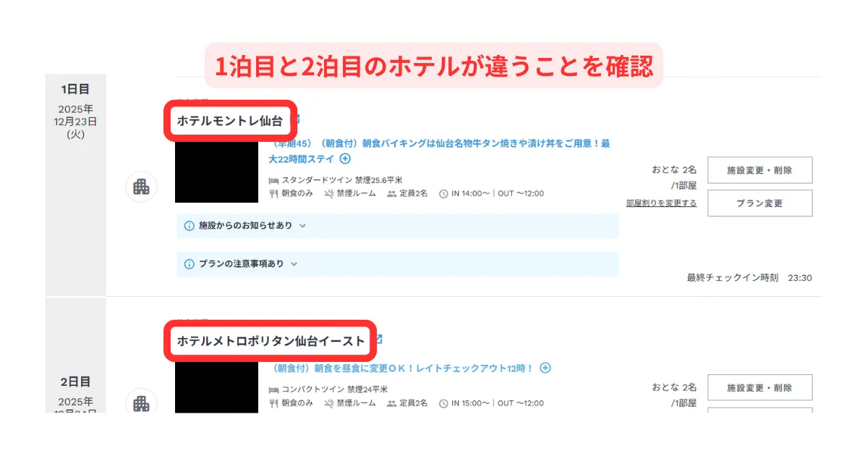Click 施設変更・削除 button for day 1

pyautogui.click(x=759, y=170)
